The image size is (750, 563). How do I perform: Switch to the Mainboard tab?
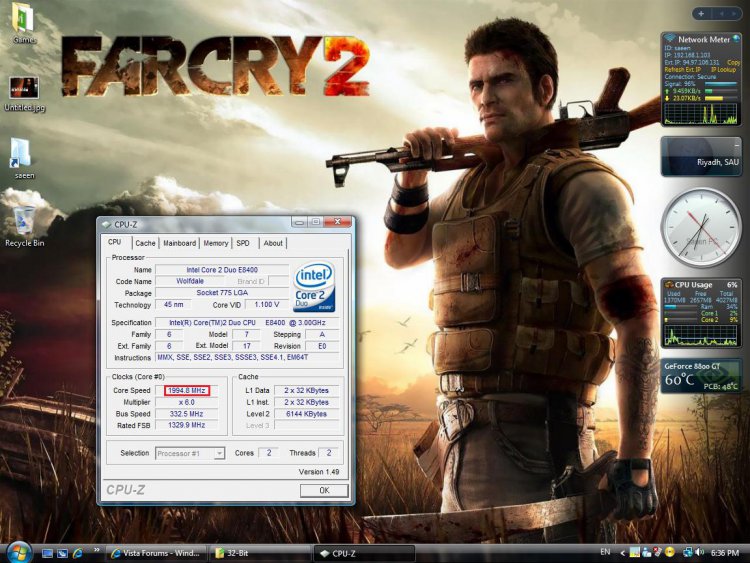[179, 243]
